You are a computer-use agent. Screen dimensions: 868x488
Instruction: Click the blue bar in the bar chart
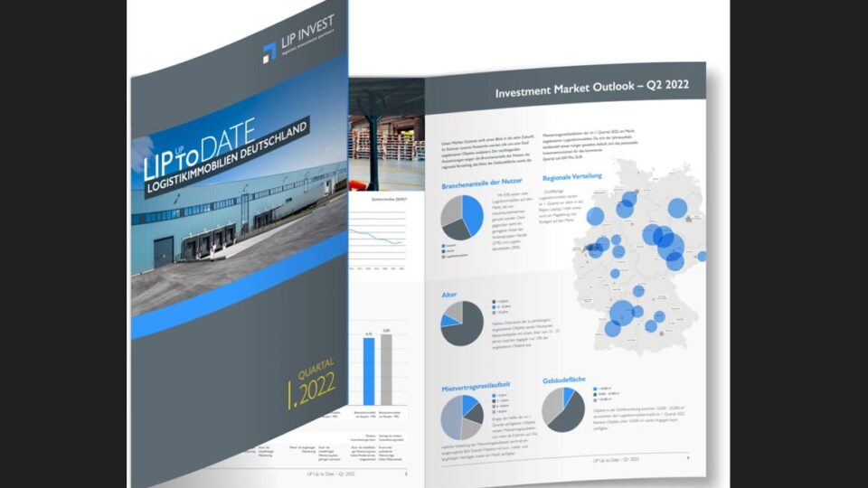368,373
